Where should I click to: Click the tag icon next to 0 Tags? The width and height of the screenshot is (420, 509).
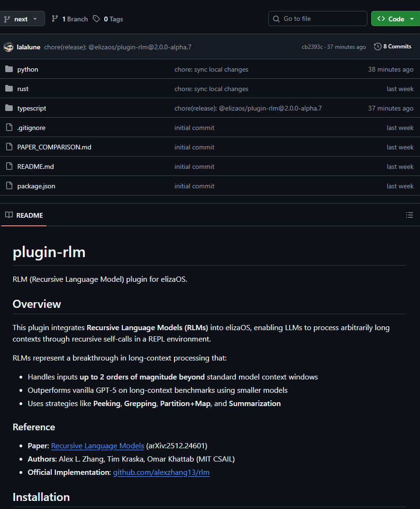[x=96, y=19]
